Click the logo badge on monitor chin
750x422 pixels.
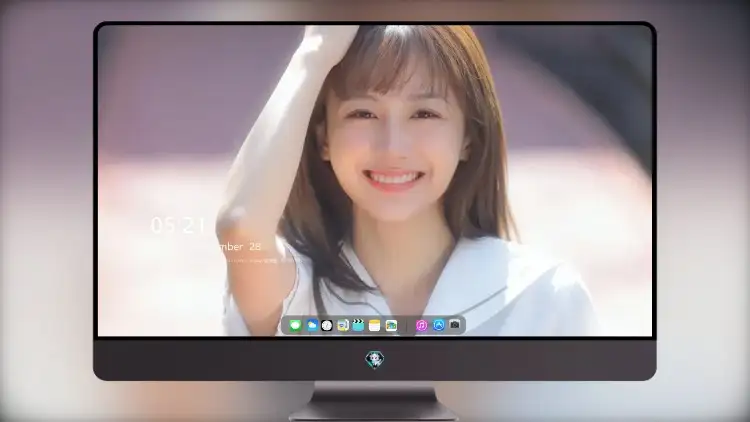click(x=375, y=360)
